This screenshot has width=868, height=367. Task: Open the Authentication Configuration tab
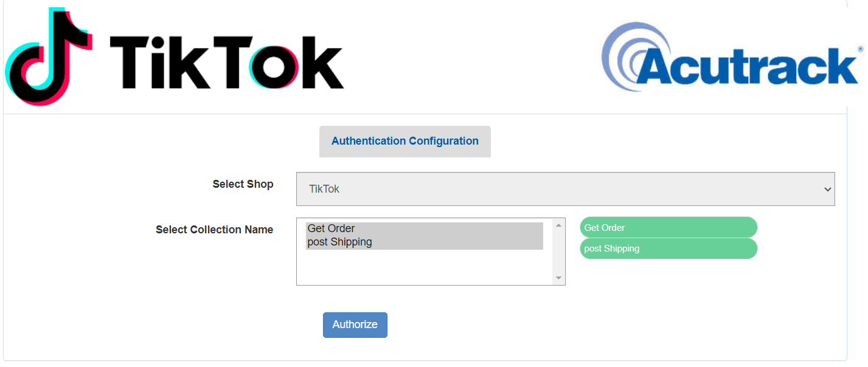click(405, 142)
